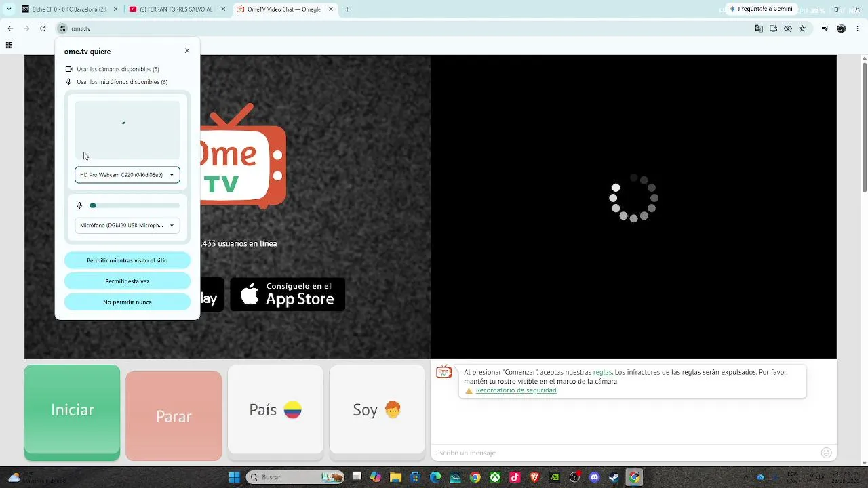Open Microsoft Edge from the taskbar

435,477
